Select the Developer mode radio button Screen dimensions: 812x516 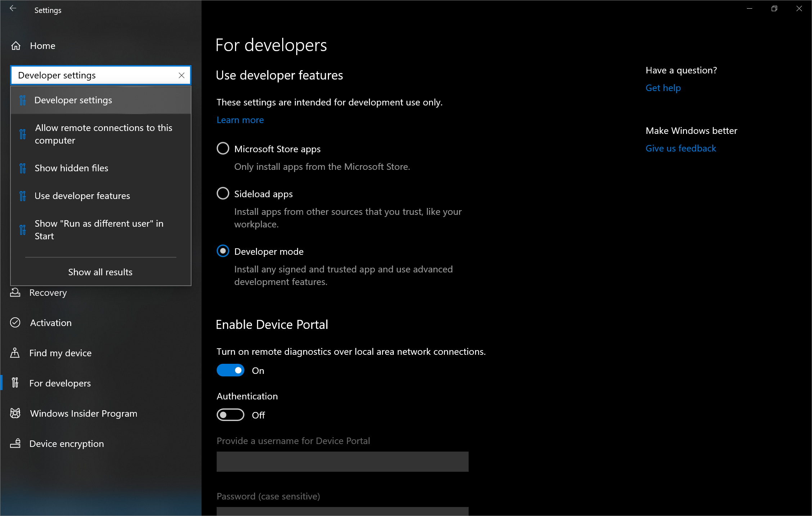tap(223, 252)
